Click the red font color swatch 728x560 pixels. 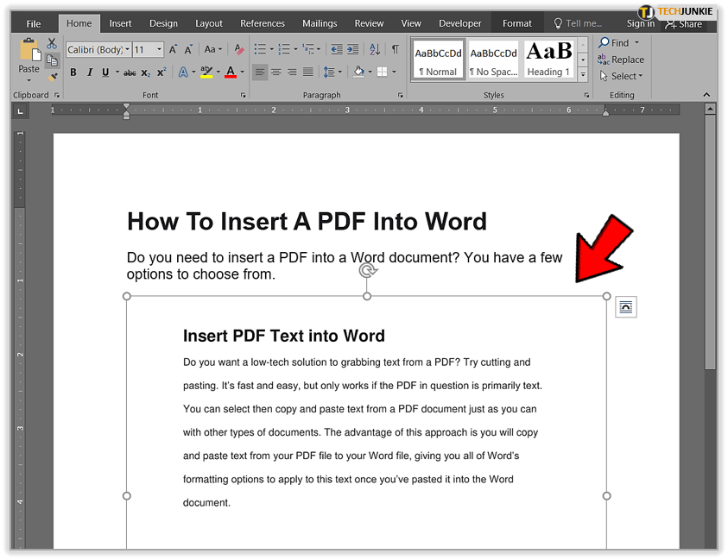[231, 72]
